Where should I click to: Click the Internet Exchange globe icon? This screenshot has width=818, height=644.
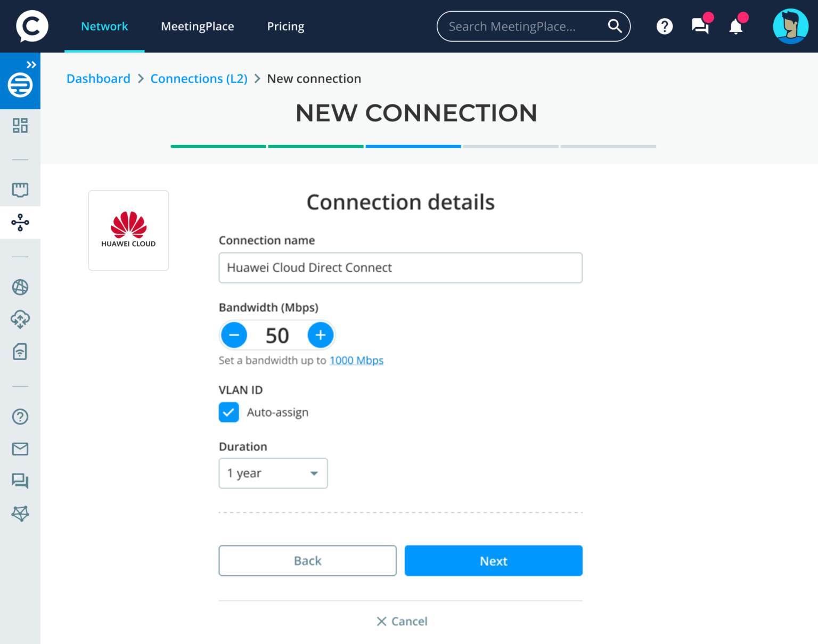(x=20, y=287)
